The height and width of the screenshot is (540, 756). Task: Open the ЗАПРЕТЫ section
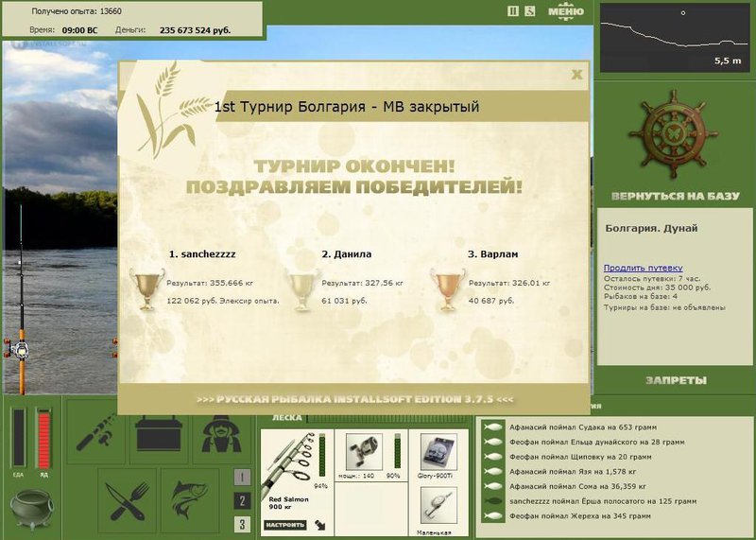pyautogui.click(x=676, y=380)
